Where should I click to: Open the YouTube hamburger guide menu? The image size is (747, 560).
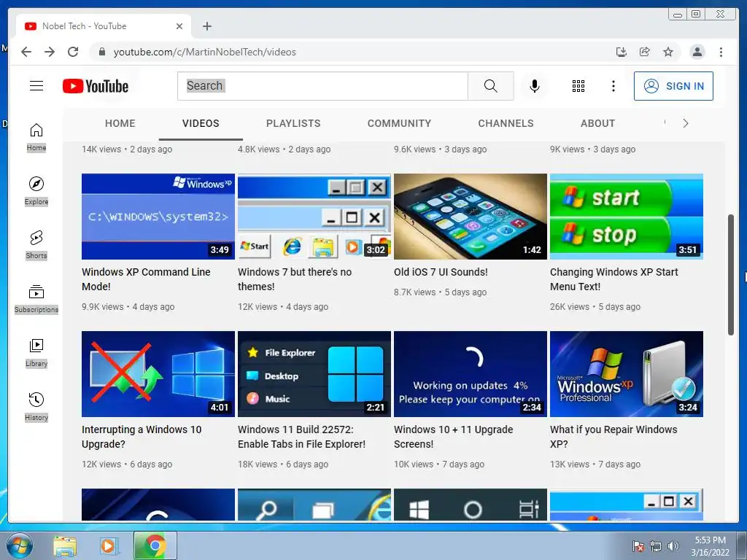(36, 86)
